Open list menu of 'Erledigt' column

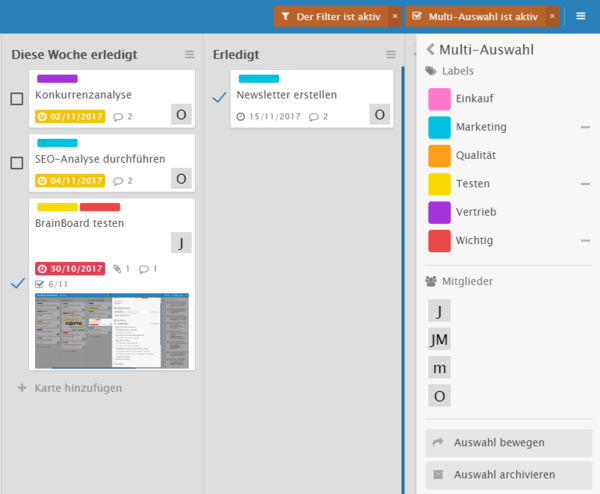(x=391, y=55)
